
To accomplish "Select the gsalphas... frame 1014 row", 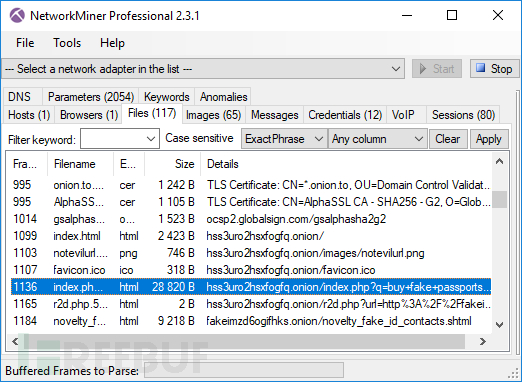I will 251,219.
